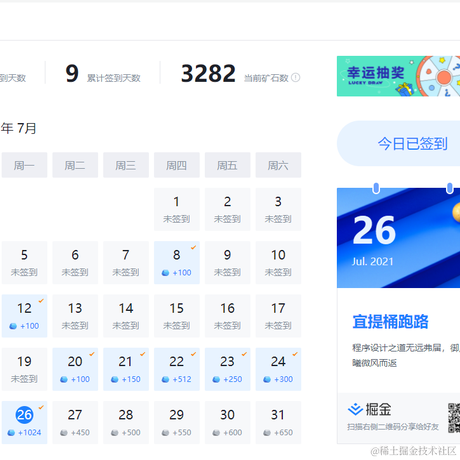Select the 周四 weekday header
Screen dimensions: 460x460
(177, 165)
